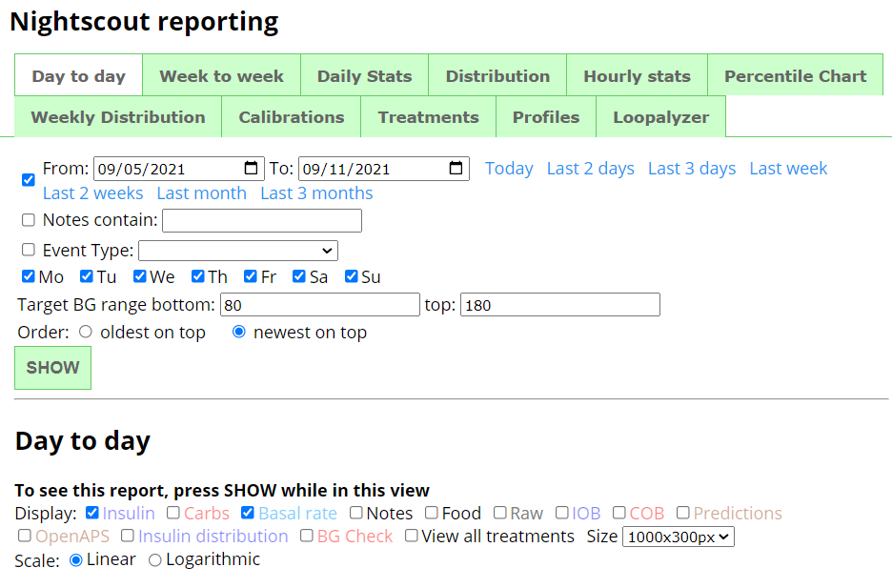The image size is (892, 588).
Task: Uncheck Th weekday checkbox
Action: tap(198, 276)
